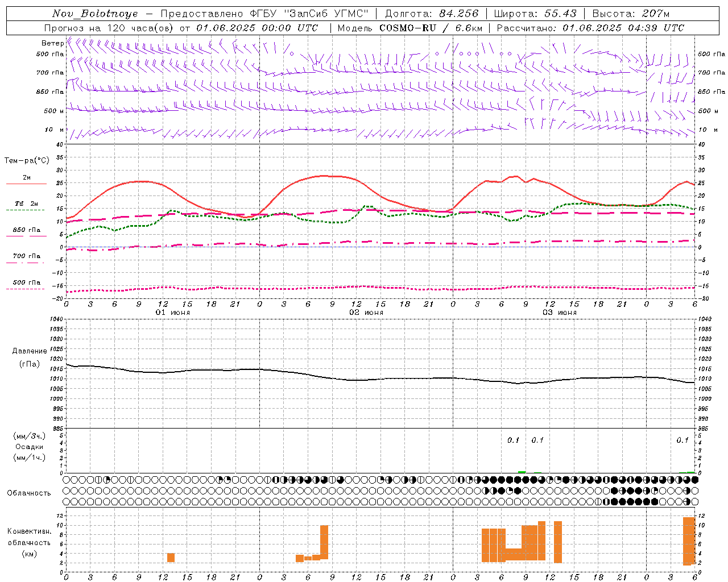The width and height of the screenshot is (728, 582).
Task: Click the 850 гПа temperature legend entry
Action: [27, 230]
